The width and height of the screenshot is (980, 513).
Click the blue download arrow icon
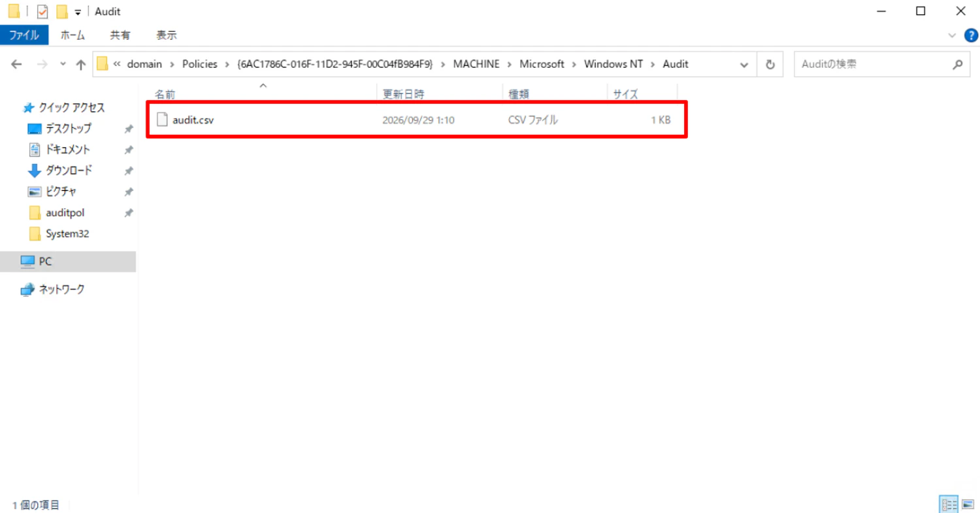coord(34,171)
